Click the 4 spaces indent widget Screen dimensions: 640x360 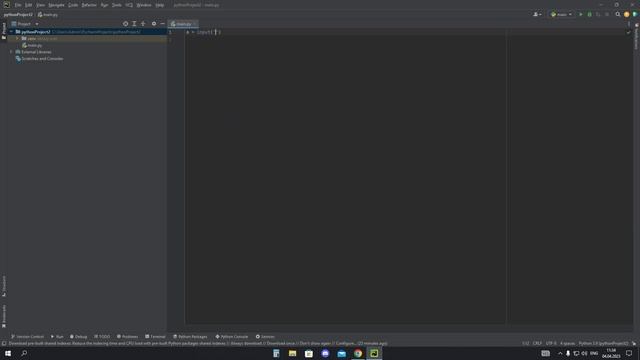[x=567, y=344]
